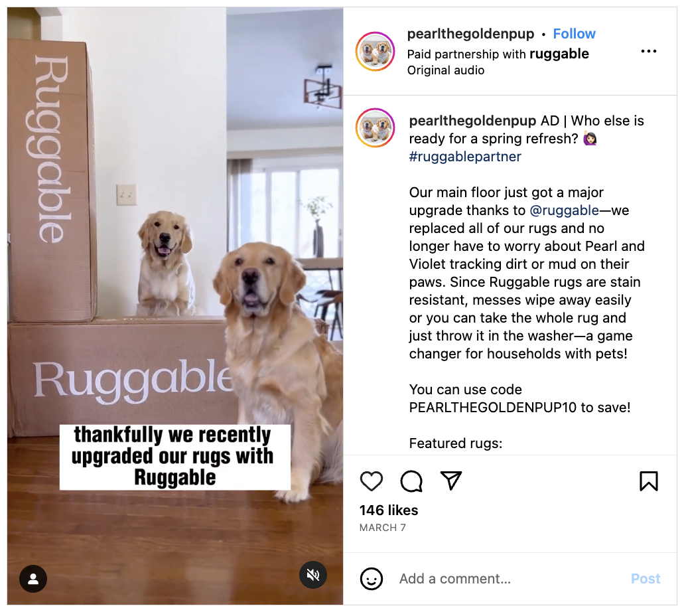This screenshot has height=616, width=686.
Task: Unmute the video audio
Action: pos(312,575)
